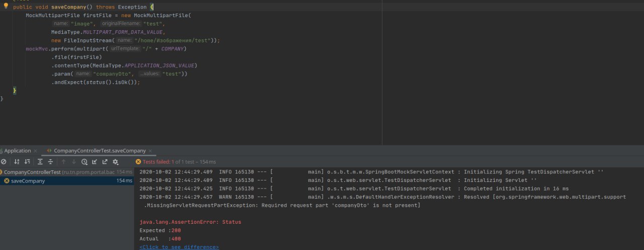Click 'Actual :400' in console output
Image resolution: width=644 pixels, height=250 pixels.
pyautogui.click(x=160, y=238)
